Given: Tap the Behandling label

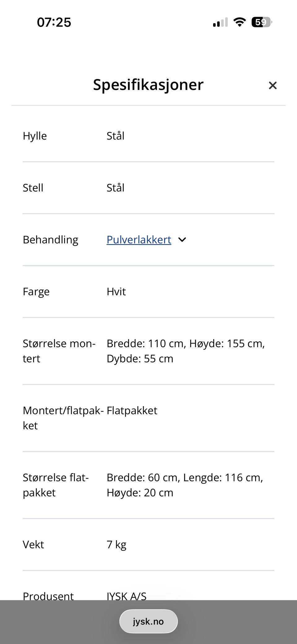Looking at the screenshot, I should point(50,240).
